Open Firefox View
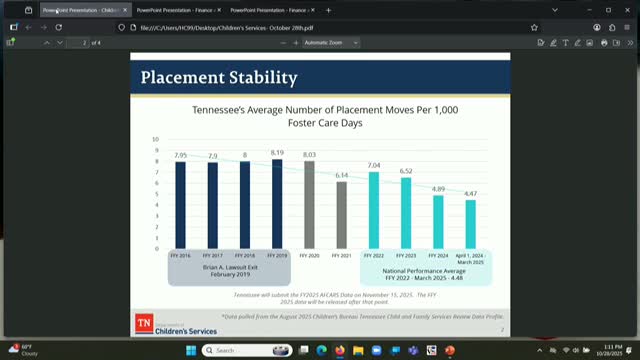Viewport: 640px width, 360px height. [x=28, y=10]
